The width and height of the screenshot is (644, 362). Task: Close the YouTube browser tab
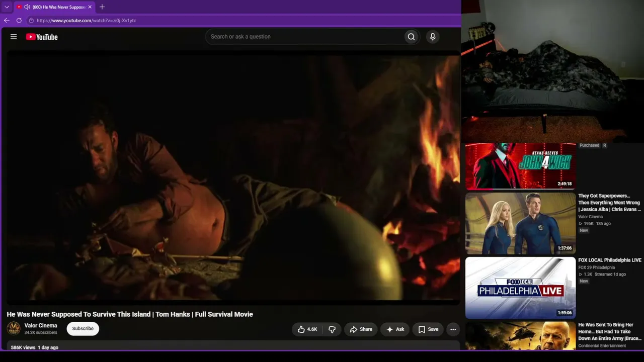point(90,7)
